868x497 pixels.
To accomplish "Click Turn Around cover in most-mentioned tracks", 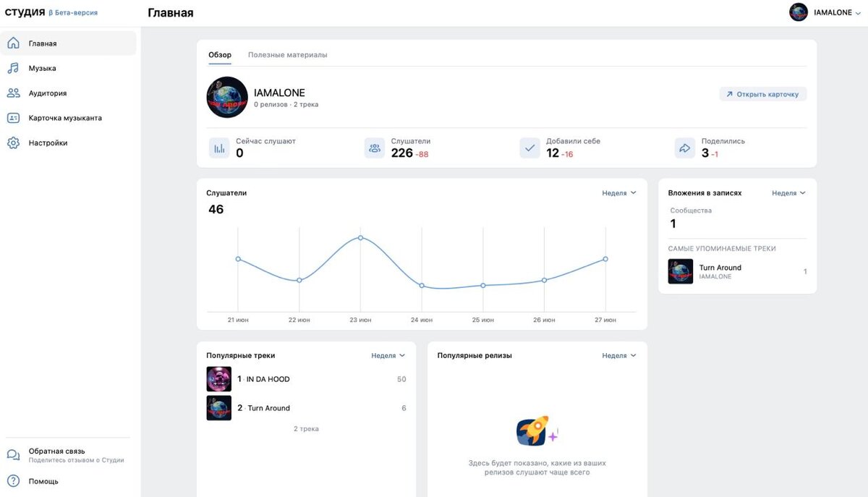I will (x=681, y=271).
